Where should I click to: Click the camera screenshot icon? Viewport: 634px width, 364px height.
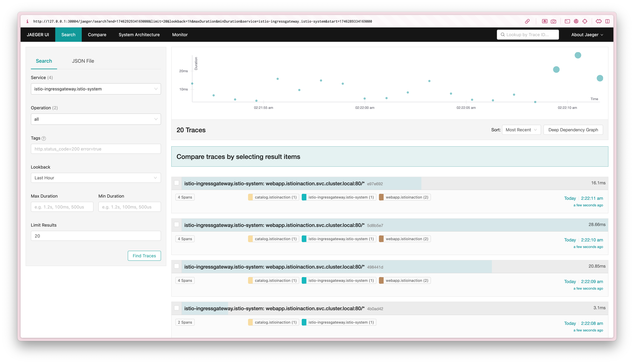[554, 21]
